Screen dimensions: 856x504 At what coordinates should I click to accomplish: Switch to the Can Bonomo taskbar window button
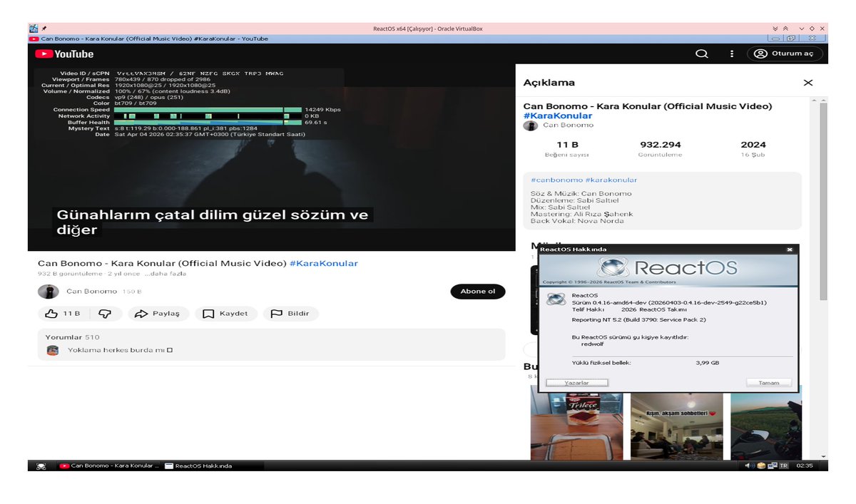pos(108,466)
